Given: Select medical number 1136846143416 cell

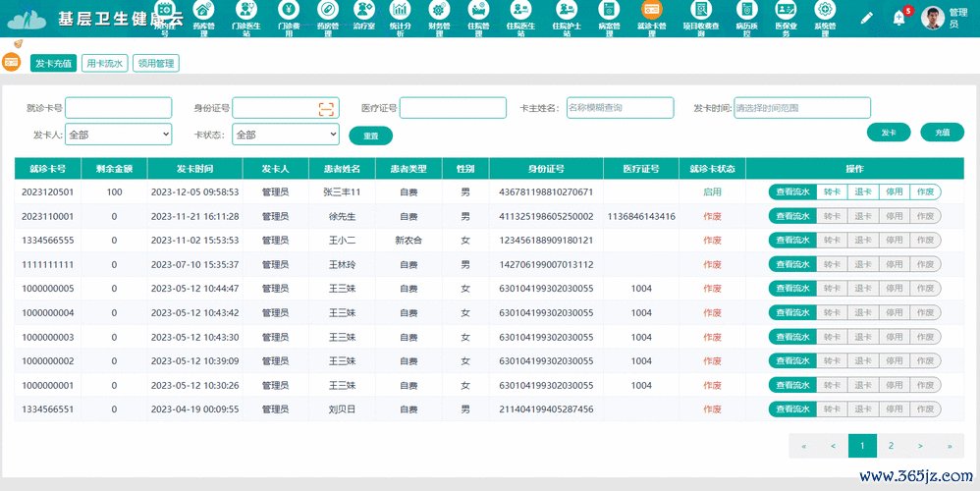Looking at the screenshot, I should 641,216.
